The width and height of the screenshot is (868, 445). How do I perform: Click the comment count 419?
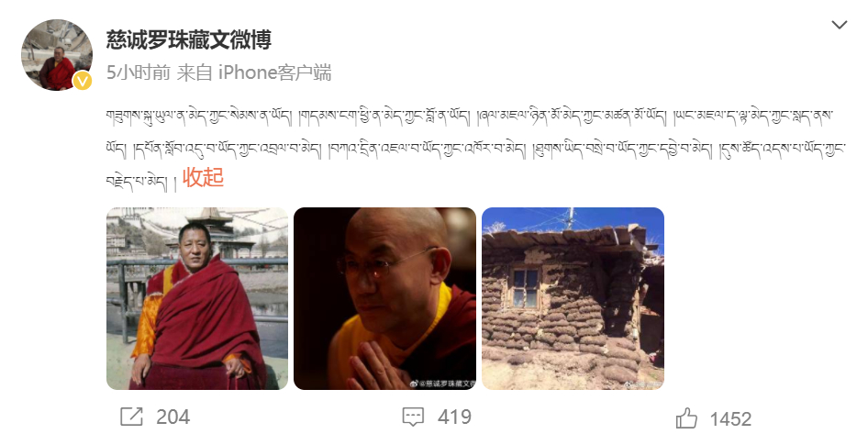click(x=454, y=417)
